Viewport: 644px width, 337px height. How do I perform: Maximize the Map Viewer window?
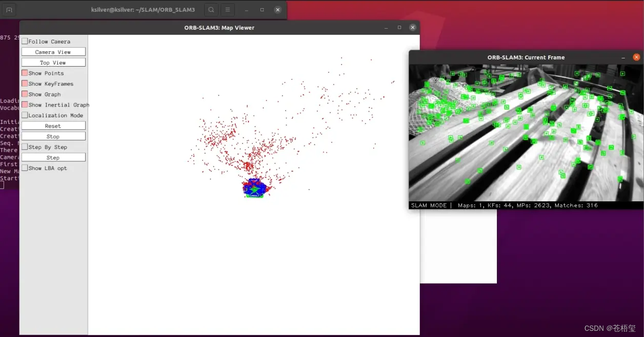pos(399,28)
